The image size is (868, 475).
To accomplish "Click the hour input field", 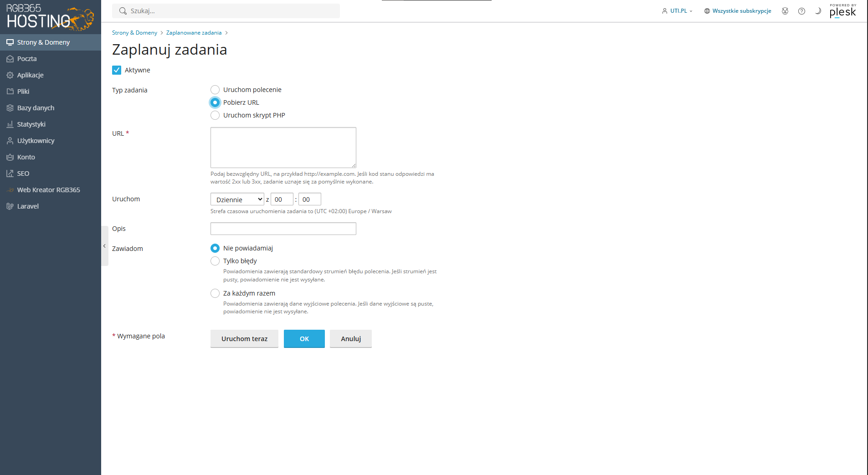I will click(282, 199).
